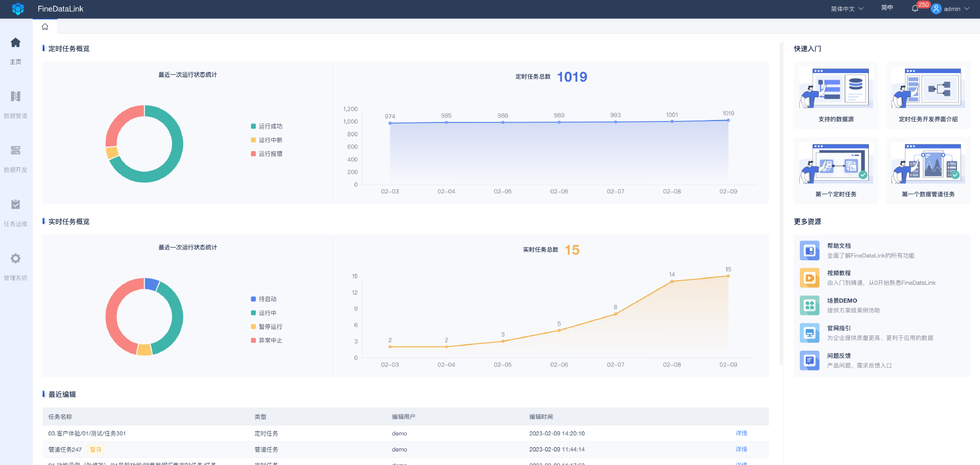View 详情 for 任务301 row
980x465 pixels.
pos(742,433)
